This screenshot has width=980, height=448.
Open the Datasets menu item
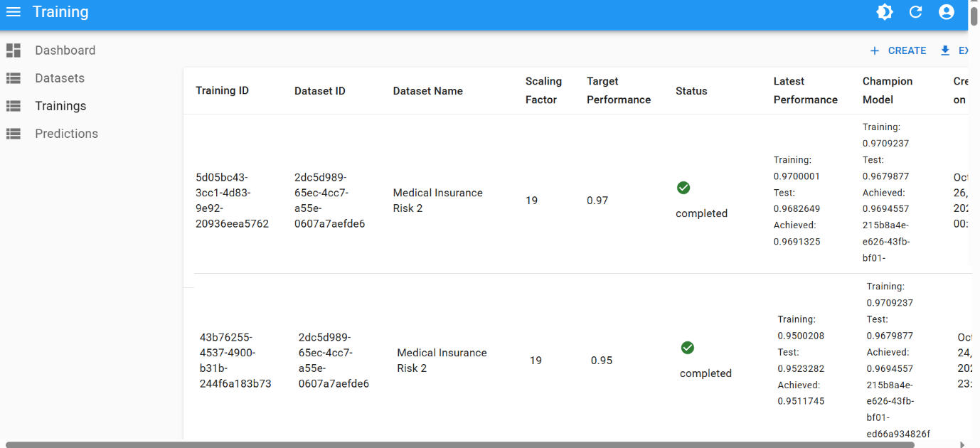(x=60, y=78)
